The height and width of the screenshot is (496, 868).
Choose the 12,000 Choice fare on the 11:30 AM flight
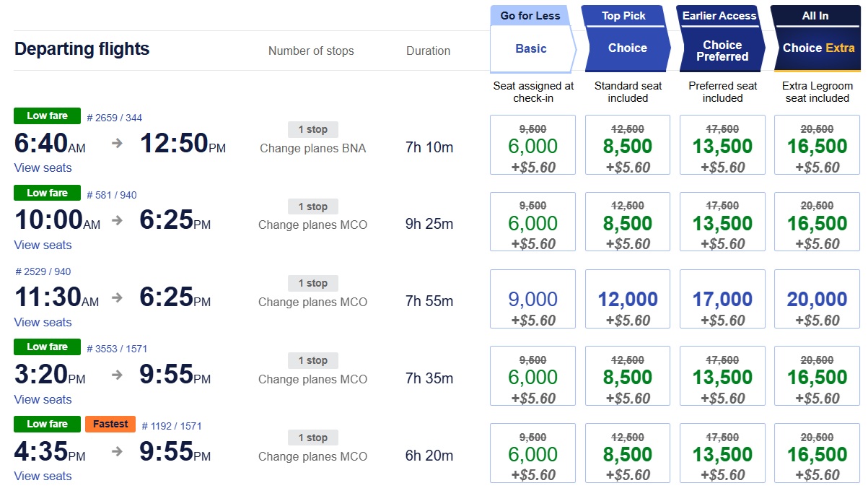(x=627, y=298)
